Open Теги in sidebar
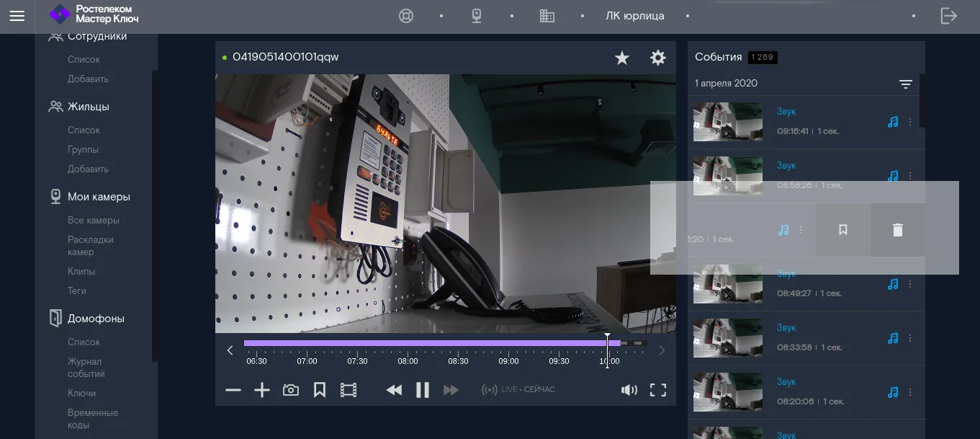Image resolution: width=980 pixels, height=439 pixels. 77,291
